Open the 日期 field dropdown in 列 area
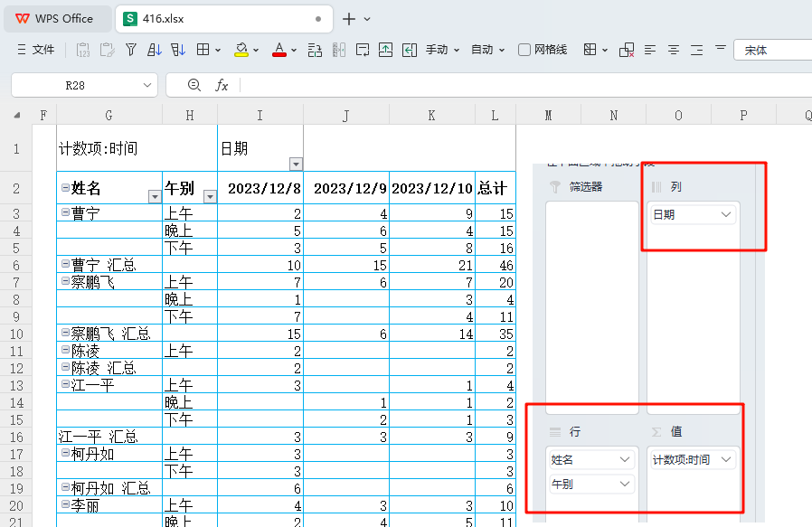812x527 pixels. 726,214
